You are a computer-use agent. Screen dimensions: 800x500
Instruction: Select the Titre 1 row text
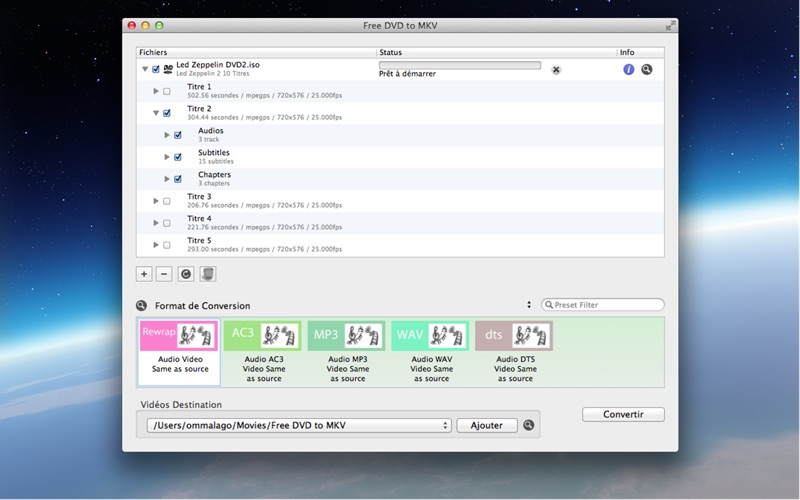coord(199,87)
